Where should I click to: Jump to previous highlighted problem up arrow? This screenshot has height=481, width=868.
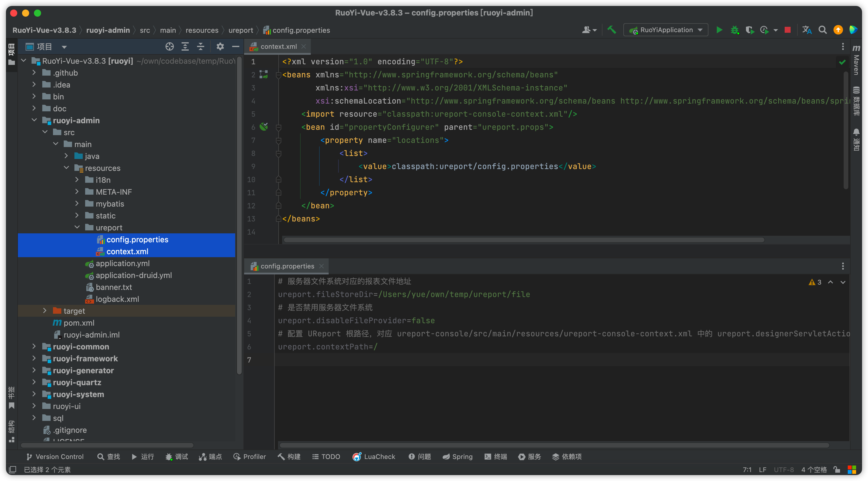pos(830,282)
